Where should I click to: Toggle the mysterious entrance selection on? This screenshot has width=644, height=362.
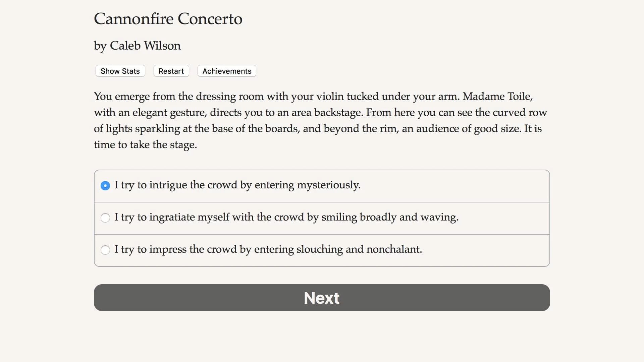[105, 185]
